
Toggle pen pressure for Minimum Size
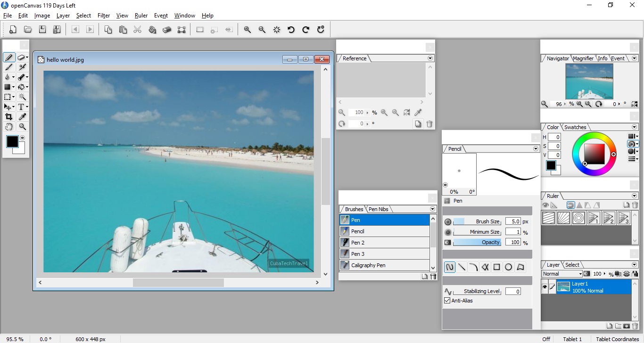click(x=448, y=232)
